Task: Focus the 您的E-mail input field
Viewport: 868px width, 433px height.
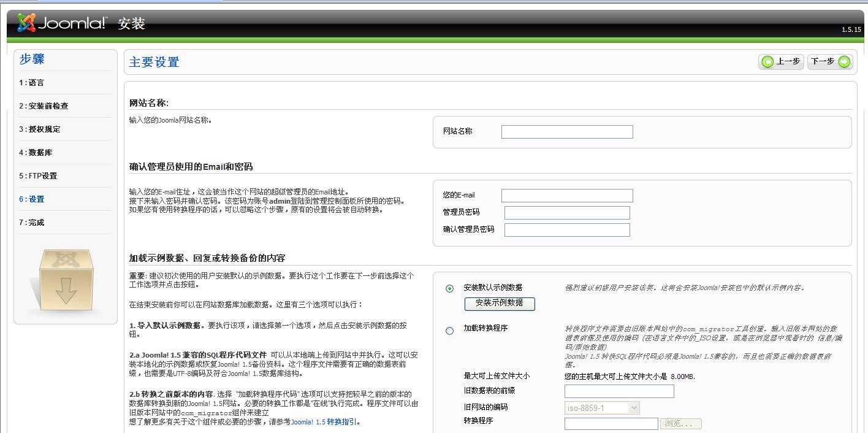Action: coord(567,196)
